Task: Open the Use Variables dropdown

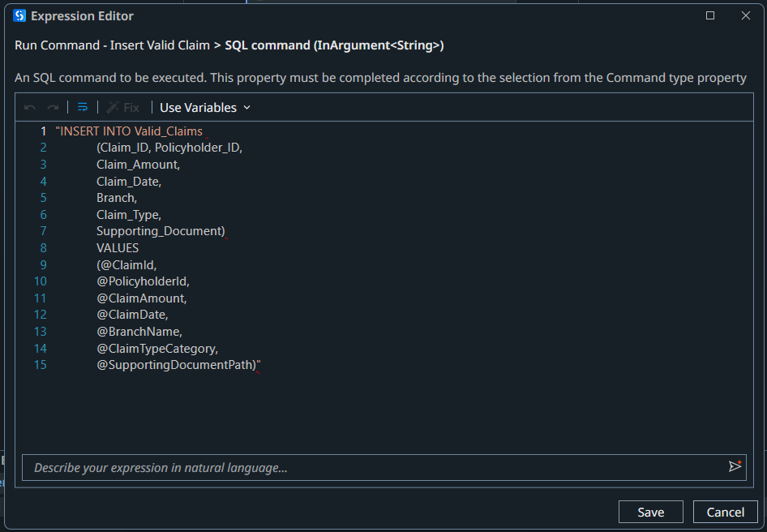Action: point(205,108)
